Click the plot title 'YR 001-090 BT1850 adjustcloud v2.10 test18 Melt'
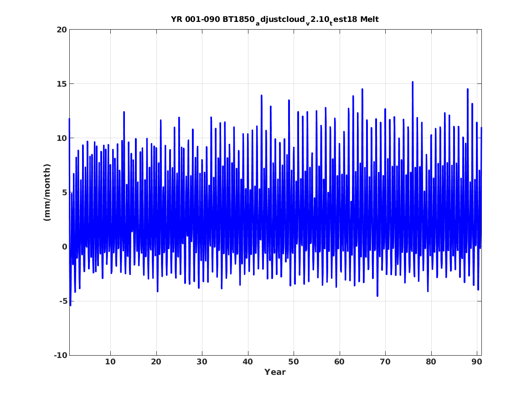 tap(275, 20)
